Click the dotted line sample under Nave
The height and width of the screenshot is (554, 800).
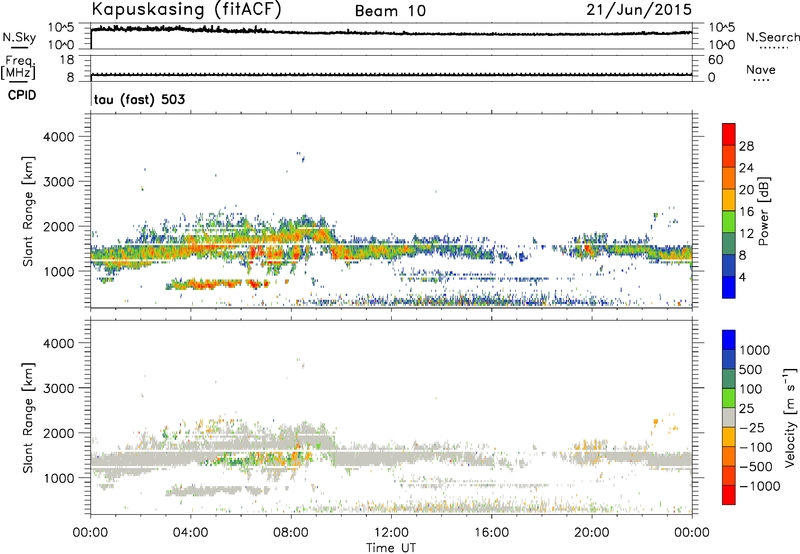tap(761, 80)
